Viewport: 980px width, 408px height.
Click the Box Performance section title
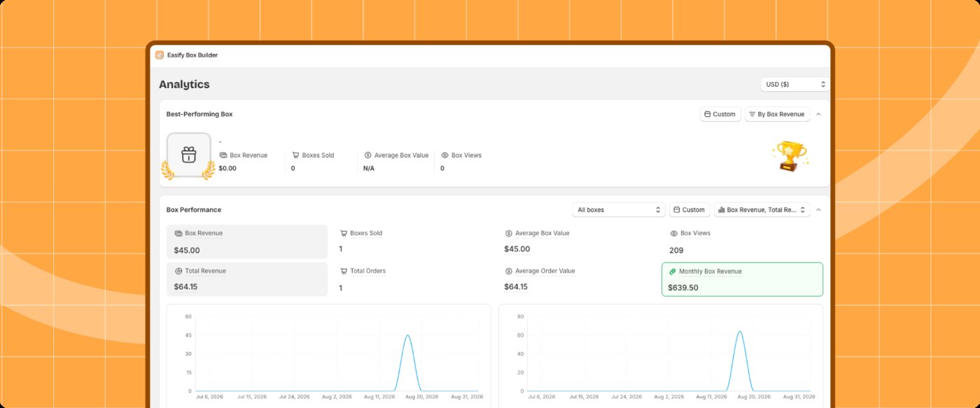(x=194, y=210)
